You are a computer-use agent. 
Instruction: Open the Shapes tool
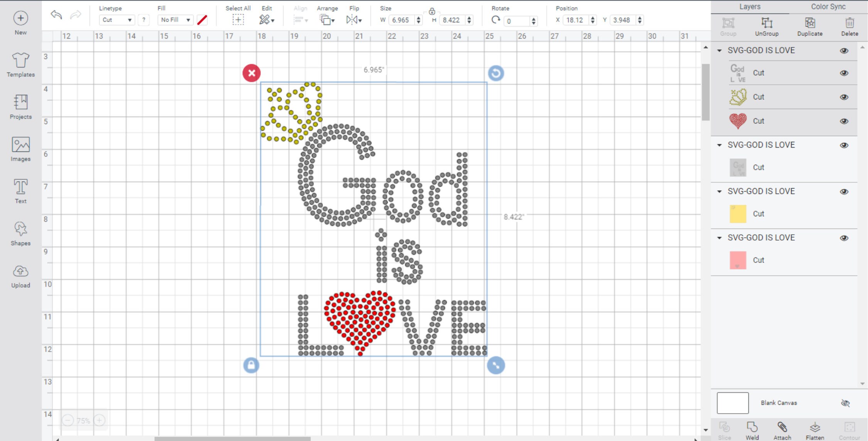(x=20, y=233)
